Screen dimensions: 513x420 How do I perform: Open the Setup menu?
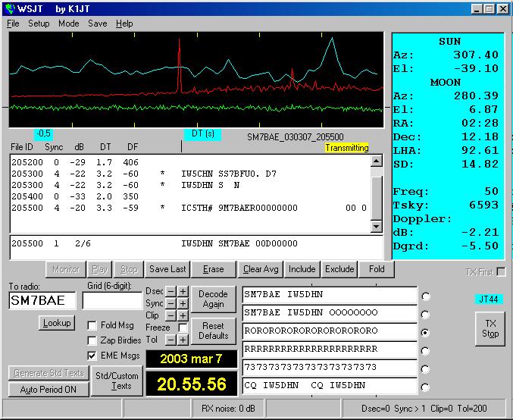click(39, 24)
